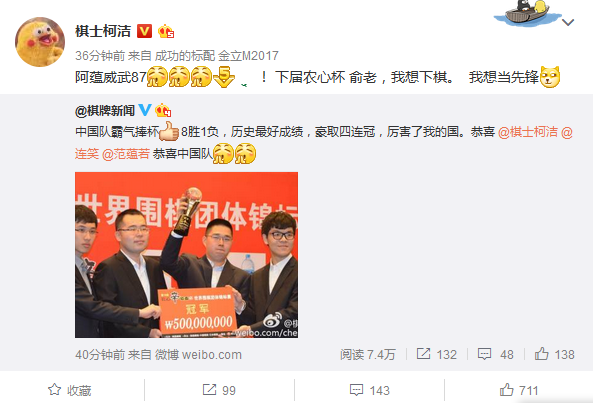
Task: Open the 成功的标配 金立M2017 source link
Action: click(x=217, y=56)
